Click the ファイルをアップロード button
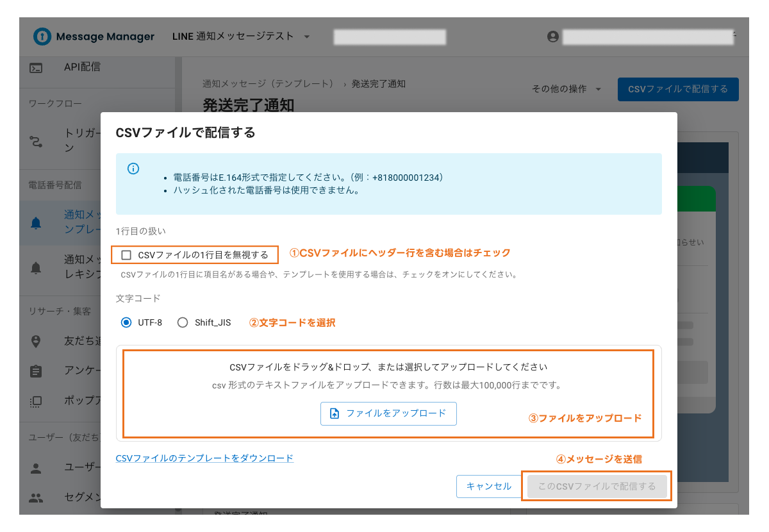 388,413
